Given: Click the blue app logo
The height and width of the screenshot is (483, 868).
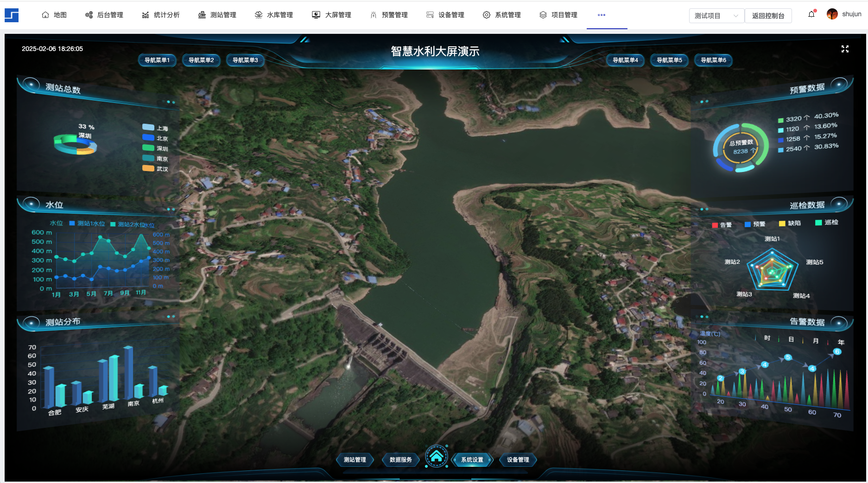Looking at the screenshot, I should pyautogui.click(x=12, y=15).
